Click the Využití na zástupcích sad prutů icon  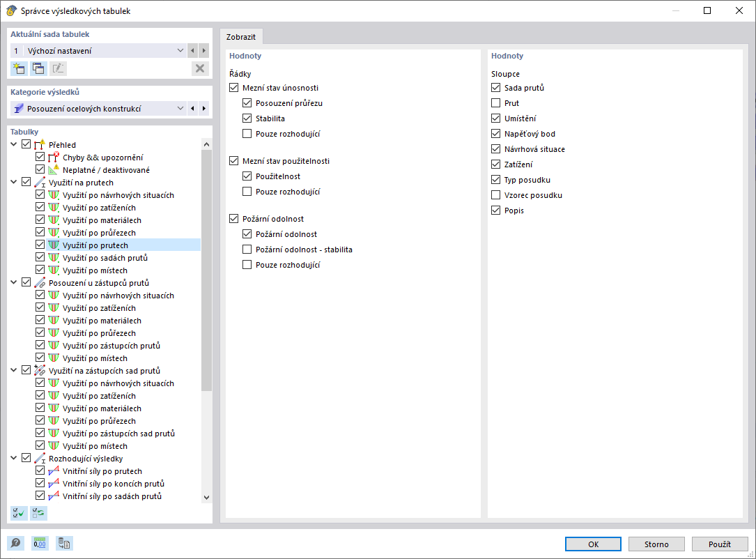point(40,370)
